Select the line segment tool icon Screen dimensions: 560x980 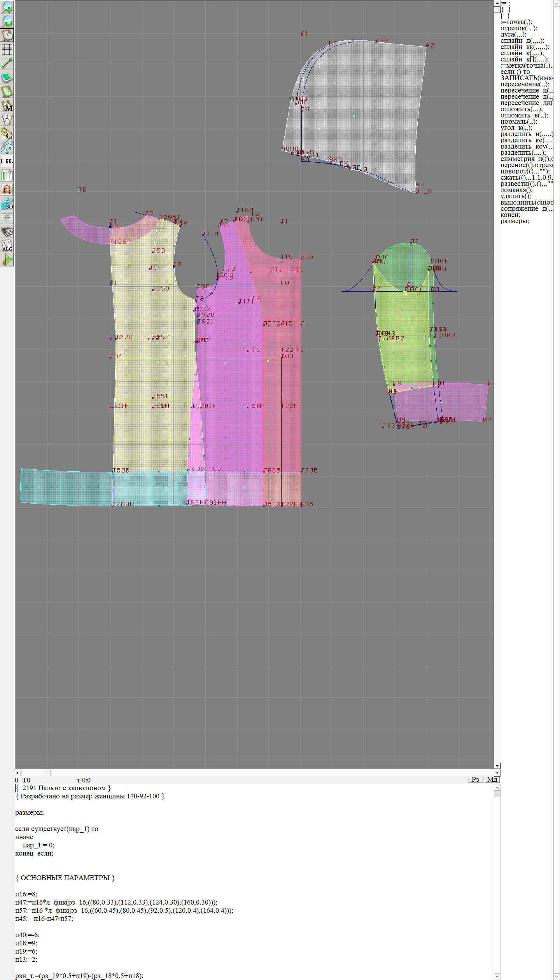tap(7, 63)
